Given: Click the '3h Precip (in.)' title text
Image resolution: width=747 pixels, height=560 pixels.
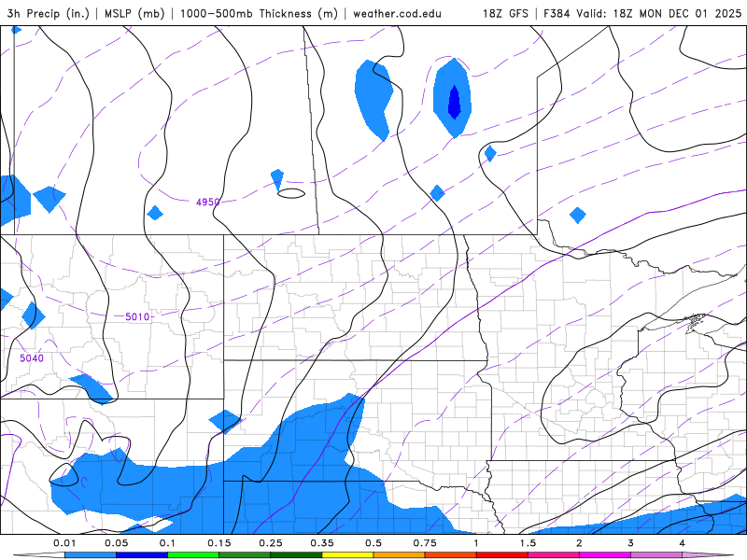Looking at the screenshot, I should tap(49, 13).
